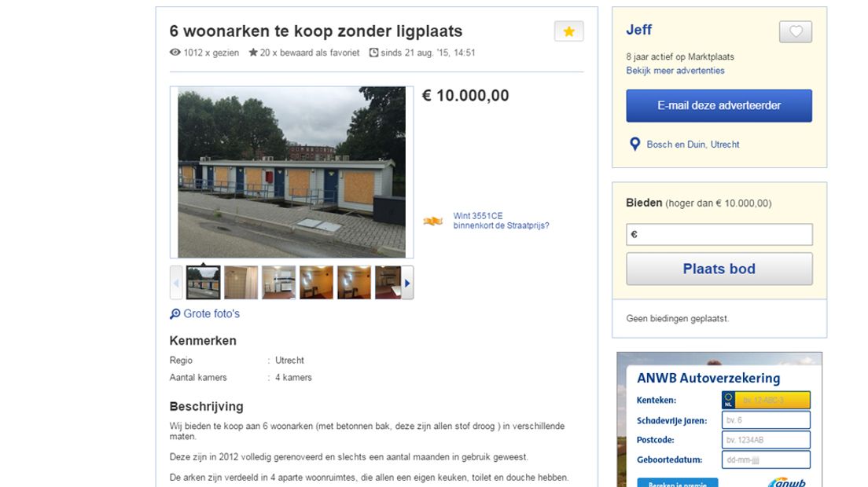Select the kitchen photo thumbnail
Viewport: 868px width, 487px height.
(278, 283)
